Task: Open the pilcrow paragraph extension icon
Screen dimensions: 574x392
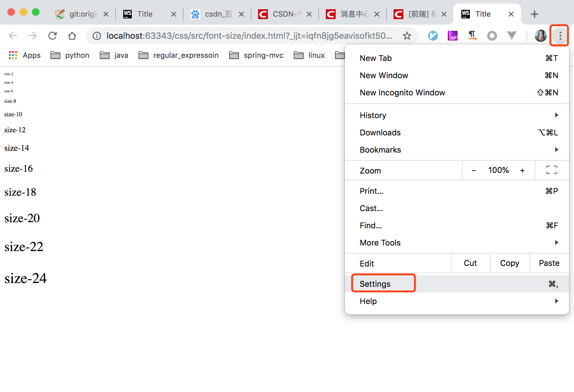Action: point(472,35)
